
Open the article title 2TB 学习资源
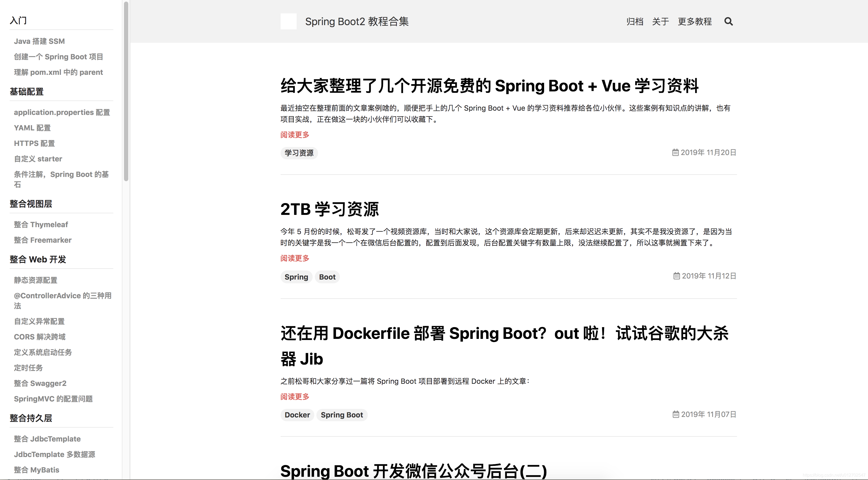[x=330, y=209]
